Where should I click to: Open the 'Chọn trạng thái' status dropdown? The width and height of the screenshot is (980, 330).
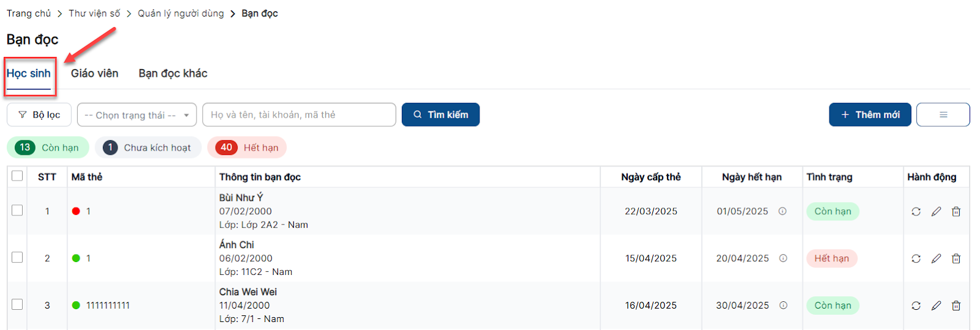pos(137,114)
